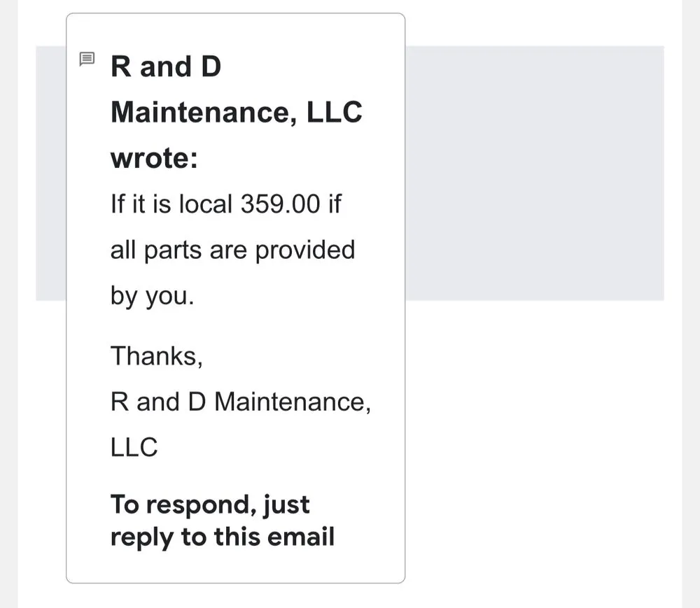Select the "If it is local 359.00 if" line

click(x=225, y=204)
